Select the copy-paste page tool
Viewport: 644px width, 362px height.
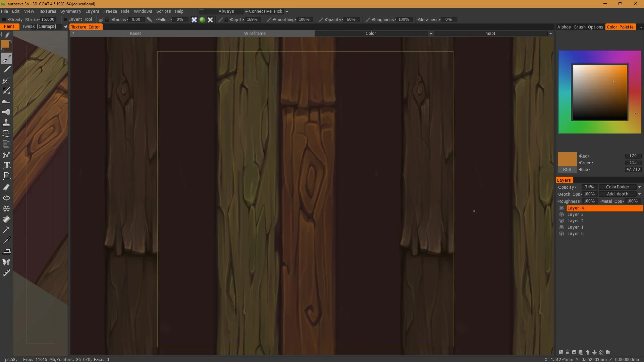point(6,144)
